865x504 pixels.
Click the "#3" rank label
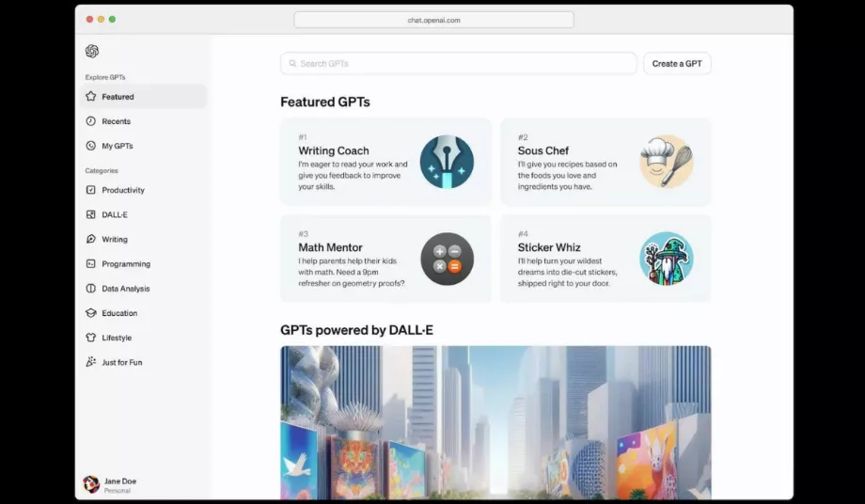304,234
